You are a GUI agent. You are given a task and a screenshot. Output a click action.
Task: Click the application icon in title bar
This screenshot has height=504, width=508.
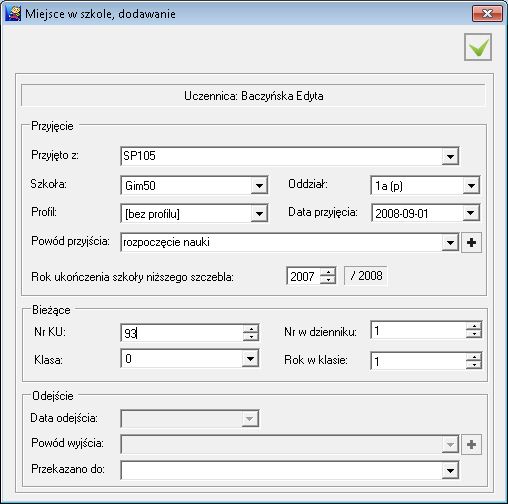pos(13,14)
